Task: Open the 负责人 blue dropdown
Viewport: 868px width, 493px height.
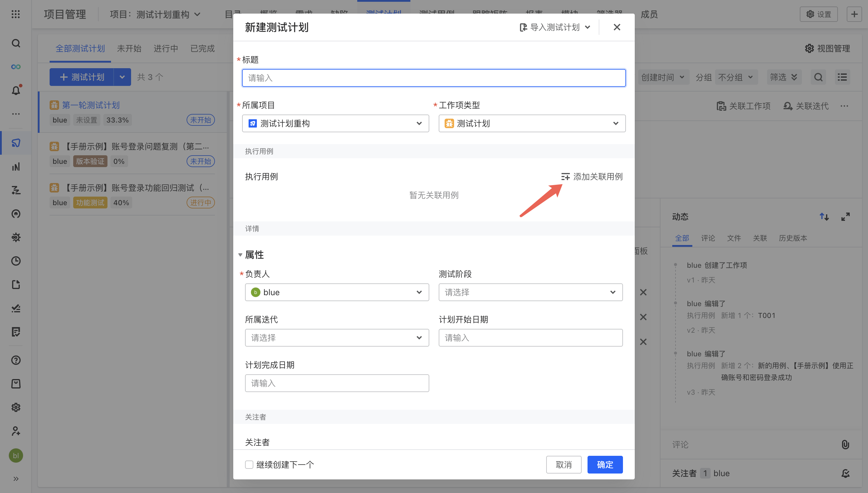Action: tap(337, 292)
